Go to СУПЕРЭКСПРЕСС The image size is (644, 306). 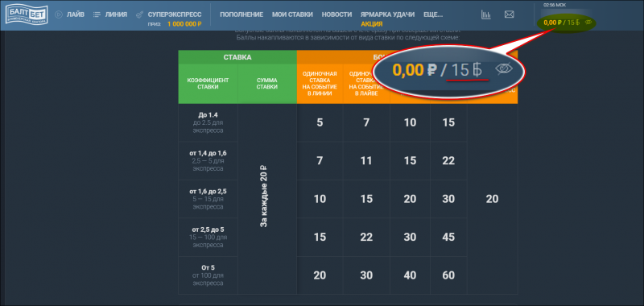[x=175, y=14]
